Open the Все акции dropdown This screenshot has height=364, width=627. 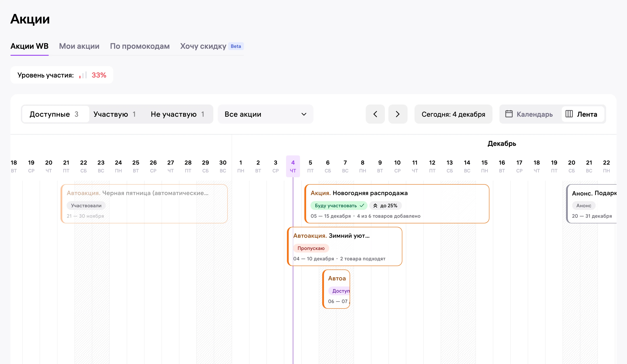(265, 114)
